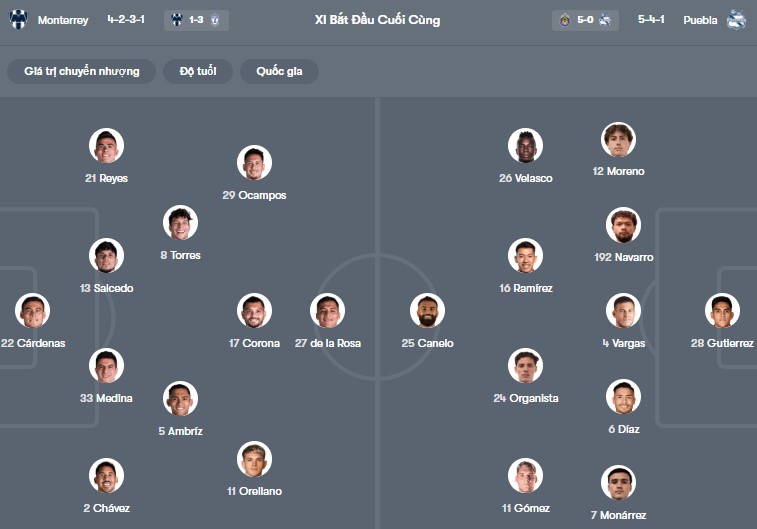
Task: Click the Puebla club crest icon
Action: point(737,19)
